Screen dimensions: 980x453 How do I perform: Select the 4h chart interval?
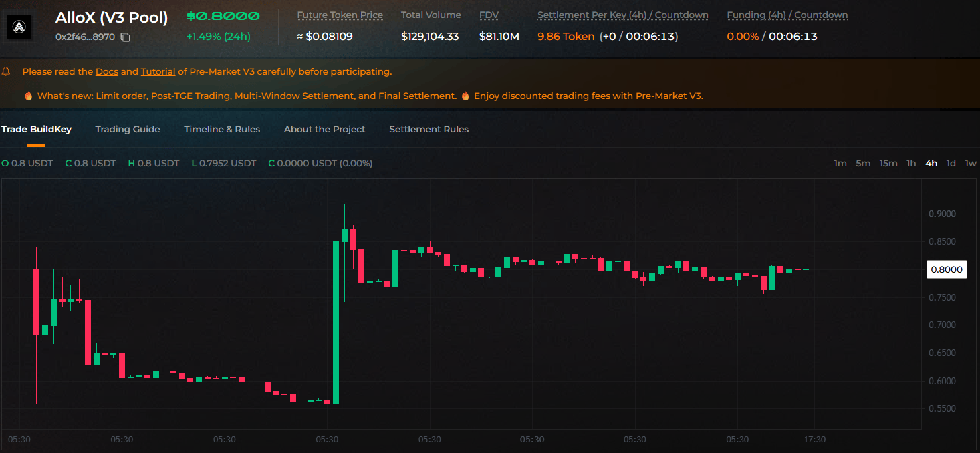931,163
